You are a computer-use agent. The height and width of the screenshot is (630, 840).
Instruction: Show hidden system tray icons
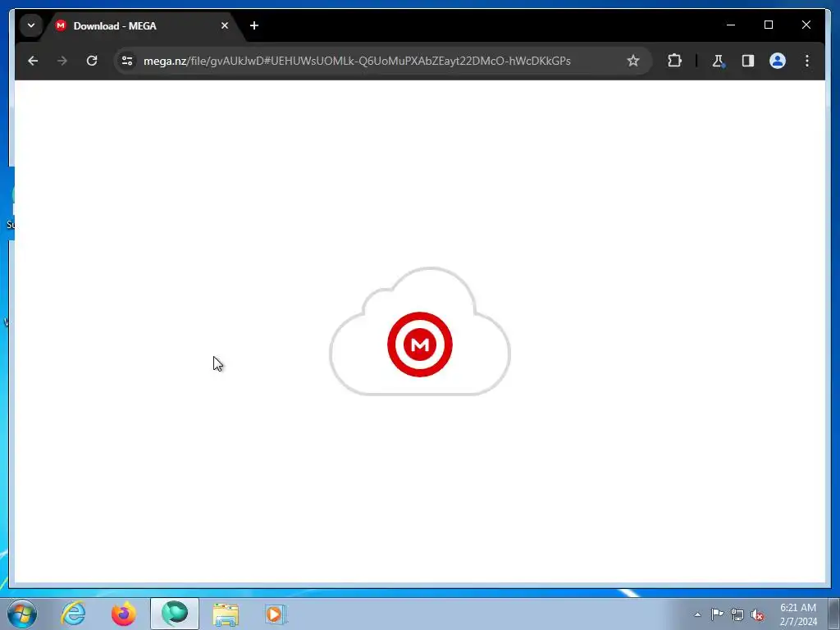[x=697, y=615]
